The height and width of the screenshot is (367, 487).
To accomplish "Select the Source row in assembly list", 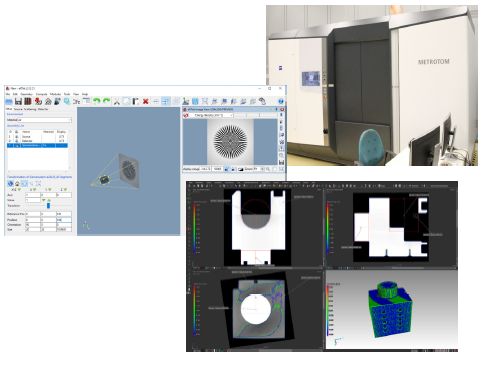I will [x=37, y=137].
